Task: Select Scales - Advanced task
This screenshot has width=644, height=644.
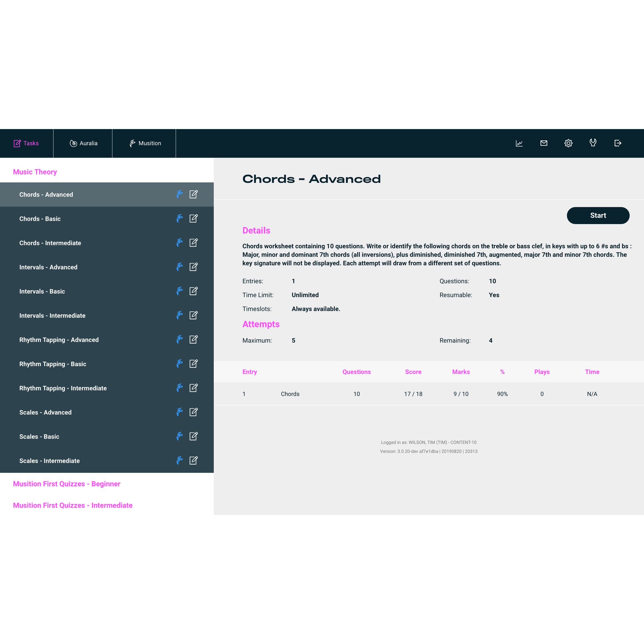Action: pos(45,412)
